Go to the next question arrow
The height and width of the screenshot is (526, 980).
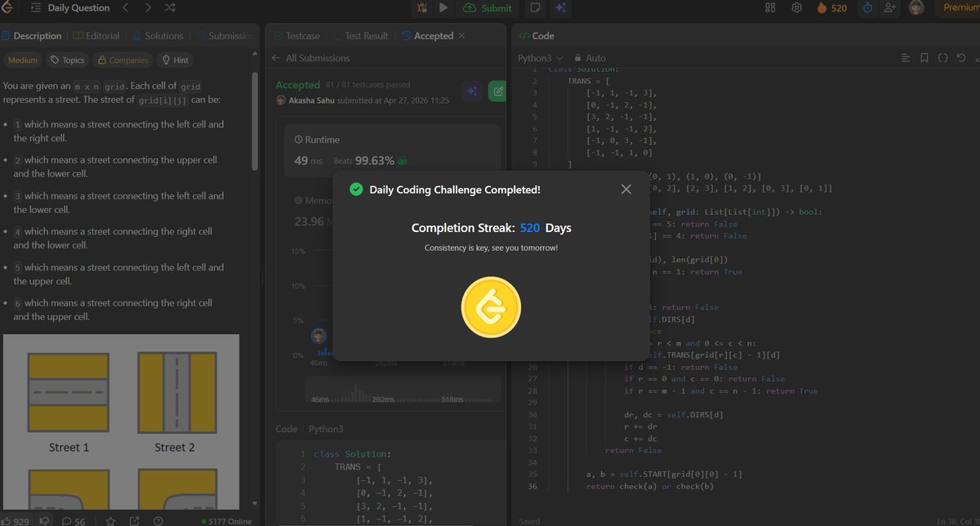pyautogui.click(x=147, y=8)
